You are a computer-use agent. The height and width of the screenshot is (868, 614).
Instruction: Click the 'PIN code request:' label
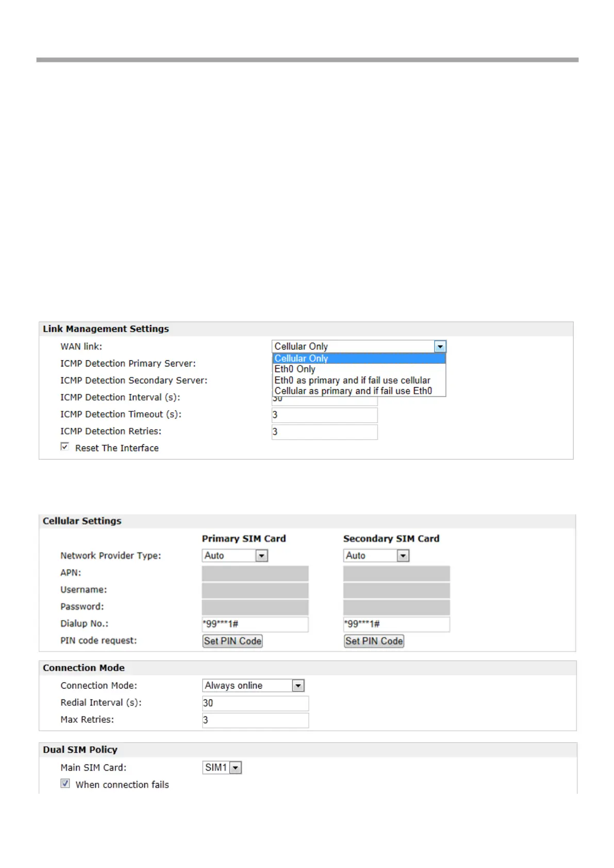[x=98, y=641]
